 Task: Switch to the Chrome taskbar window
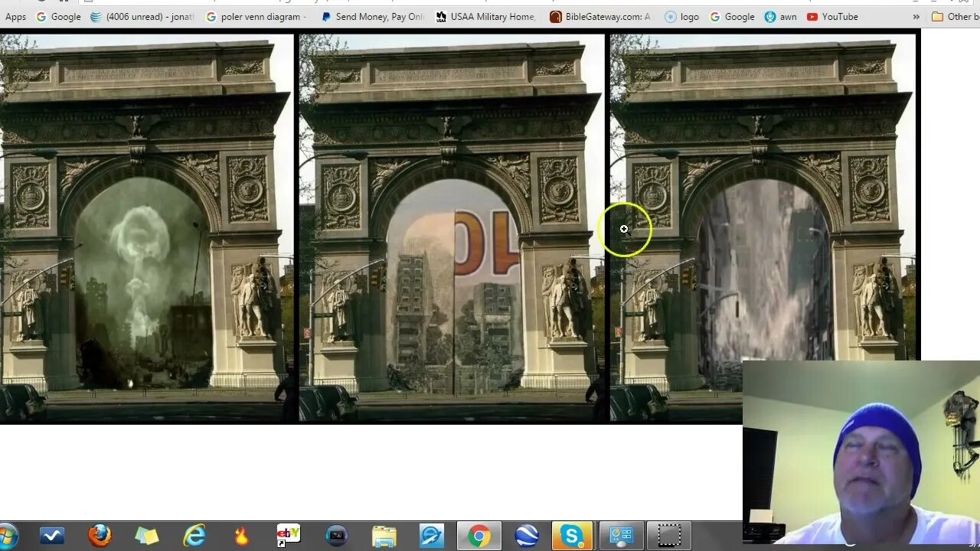pyautogui.click(x=479, y=536)
